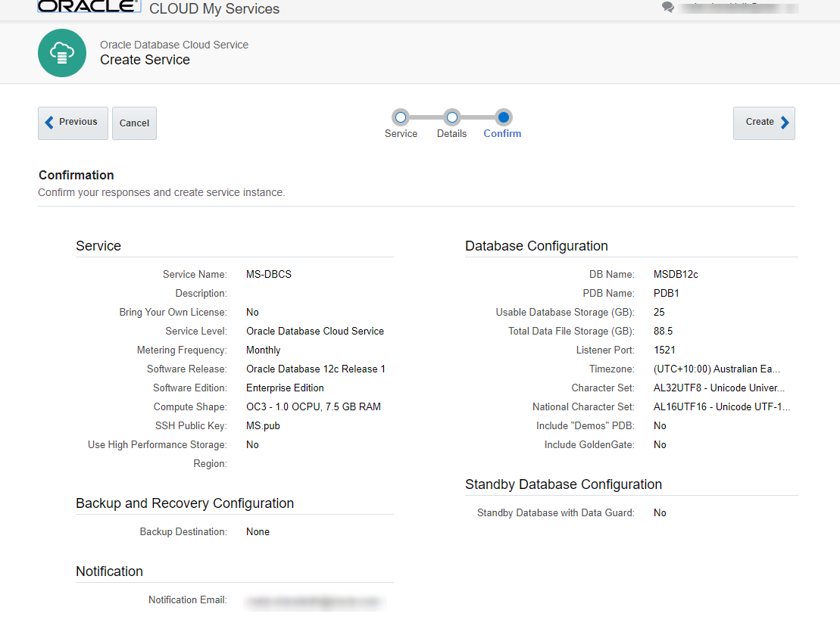Go back by clicking the Previous button

coord(73,122)
